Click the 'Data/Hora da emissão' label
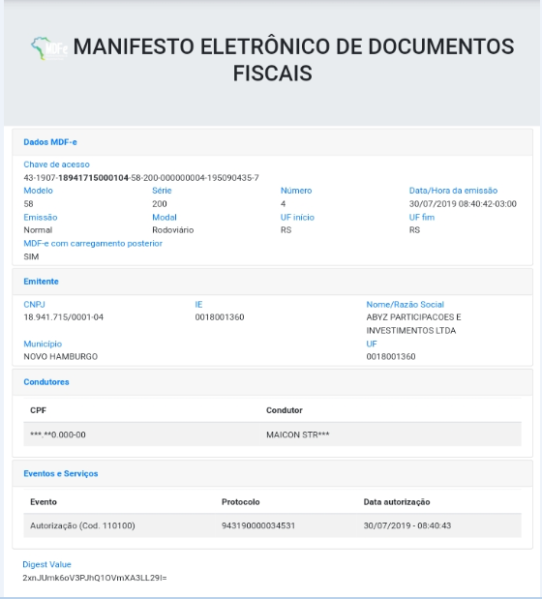 (x=453, y=190)
